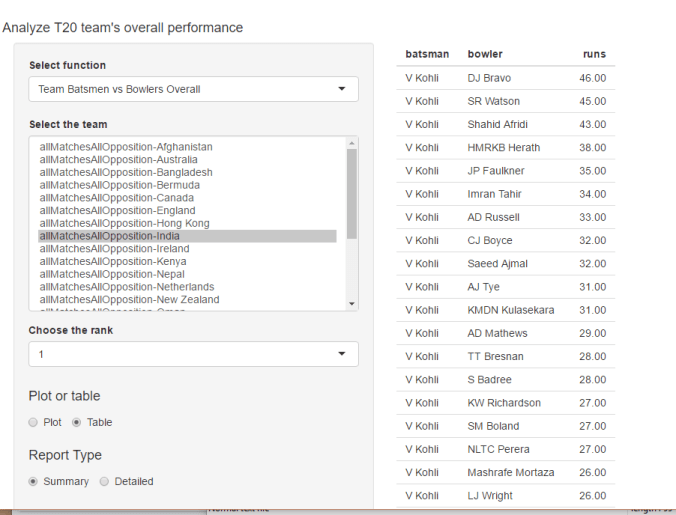The image size is (676, 515).
Task: Click the team list scroll down arrow
Action: pyautogui.click(x=351, y=304)
